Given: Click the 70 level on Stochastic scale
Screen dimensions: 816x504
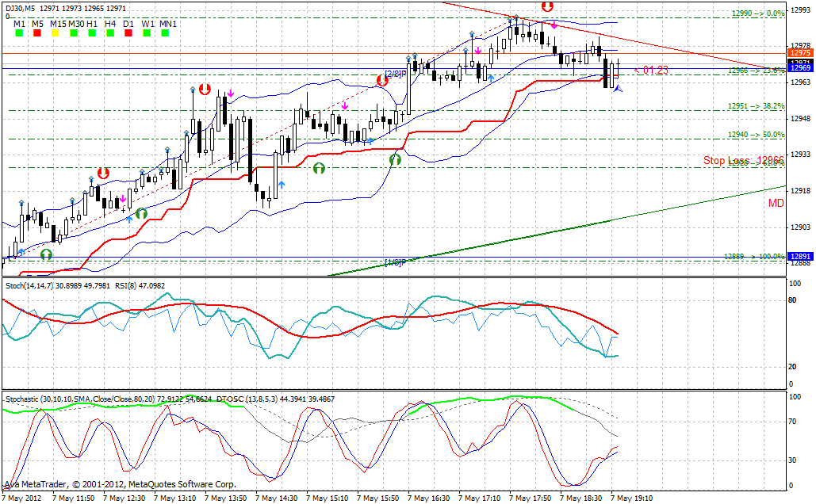Looking at the screenshot, I should pos(792,422).
